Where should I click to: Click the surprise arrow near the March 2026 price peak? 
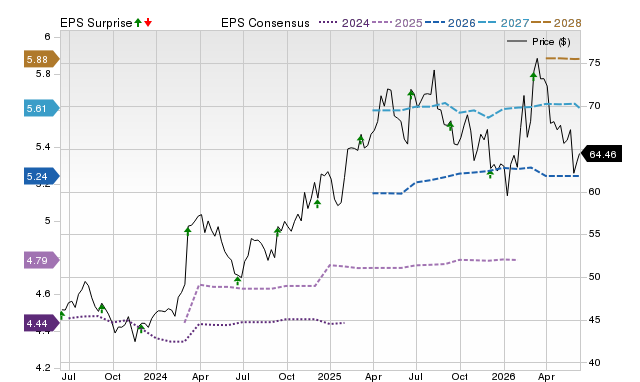(x=533, y=76)
